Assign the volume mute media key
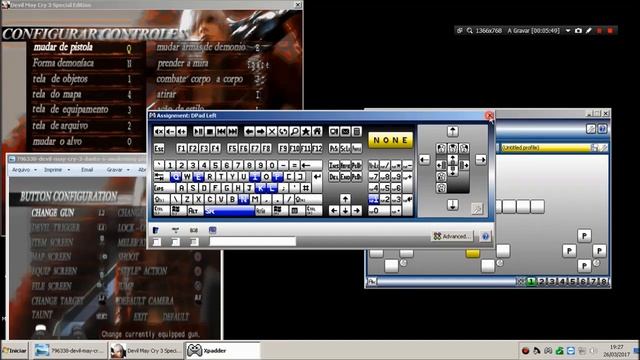Screen dimensions: 640x360 tap(159, 131)
